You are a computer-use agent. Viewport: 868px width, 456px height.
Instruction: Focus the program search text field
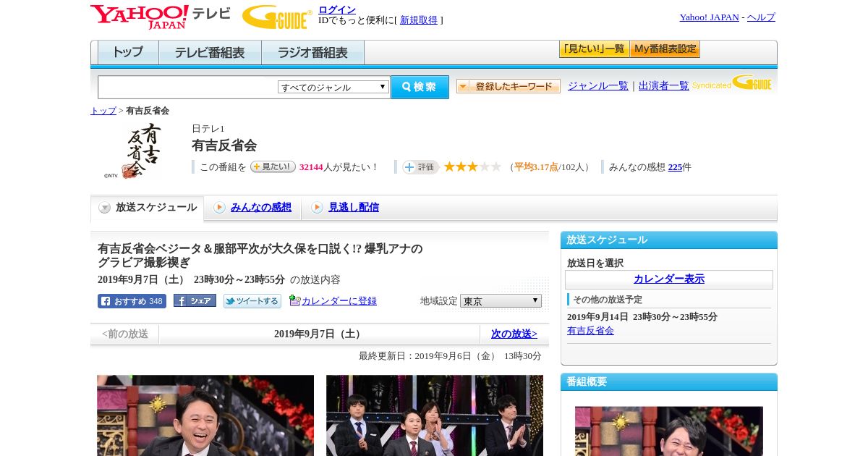tap(187, 87)
